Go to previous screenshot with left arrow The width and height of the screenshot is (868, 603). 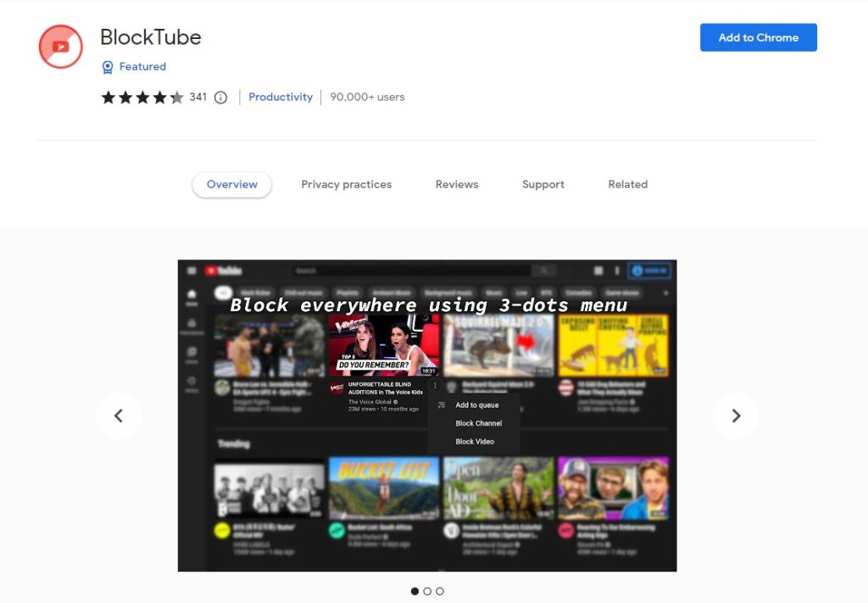tap(119, 416)
